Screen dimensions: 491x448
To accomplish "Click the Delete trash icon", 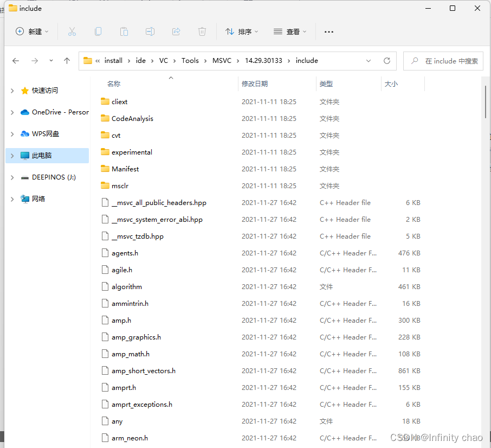I will pyautogui.click(x=202, y=31).
